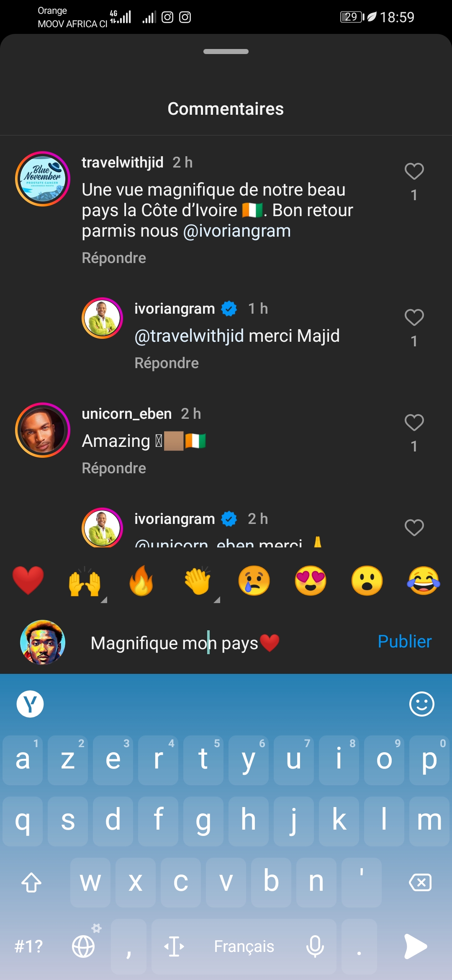
Task: Like unicorn_eben's 'Amazing' comment
Action: 414,423
